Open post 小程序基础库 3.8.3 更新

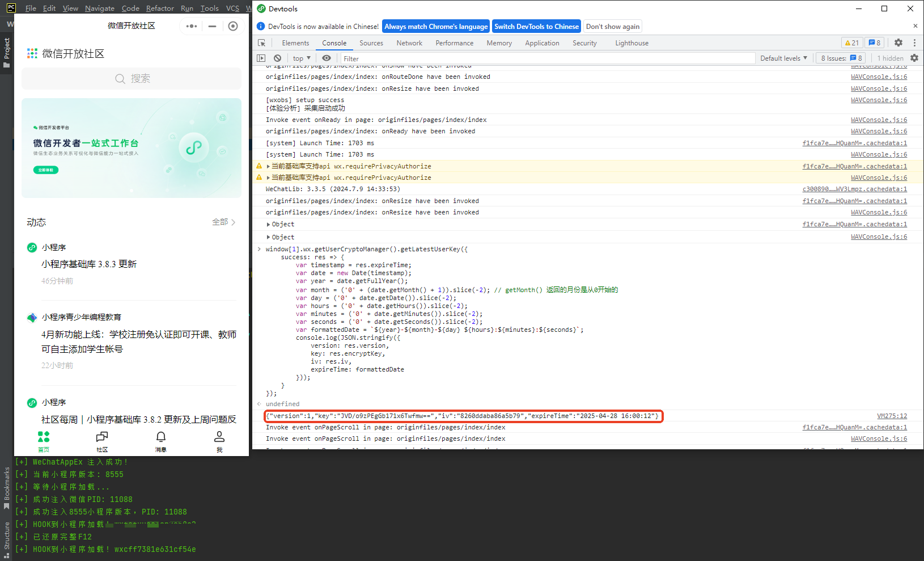click(89, 264)
